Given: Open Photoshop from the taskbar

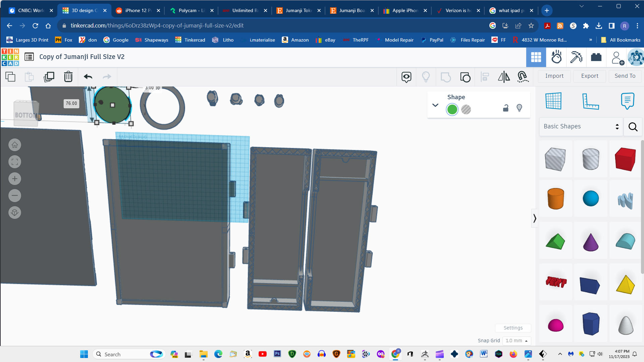Looking at the screenshot, I should pyautogui.click(x=277, y=354).
